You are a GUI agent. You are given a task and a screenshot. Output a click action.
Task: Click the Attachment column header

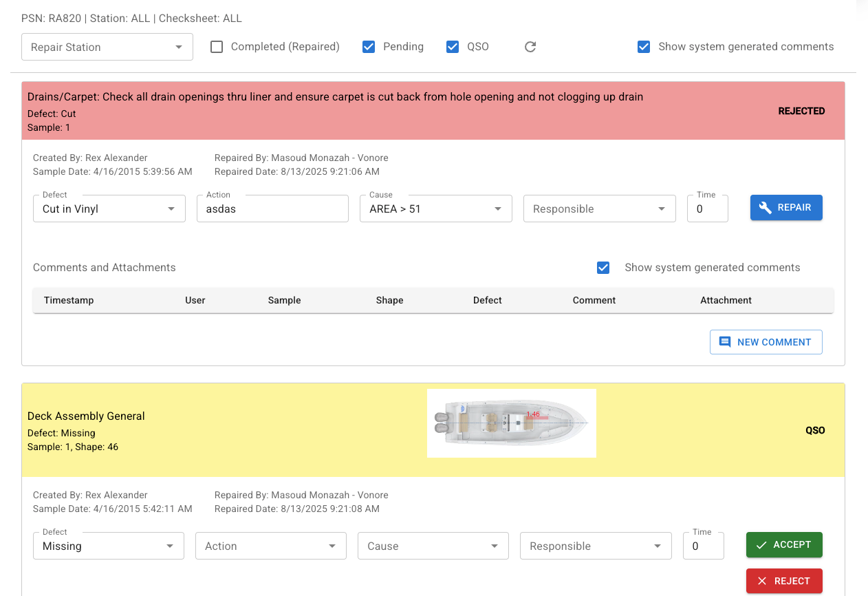tap(726, 300)
